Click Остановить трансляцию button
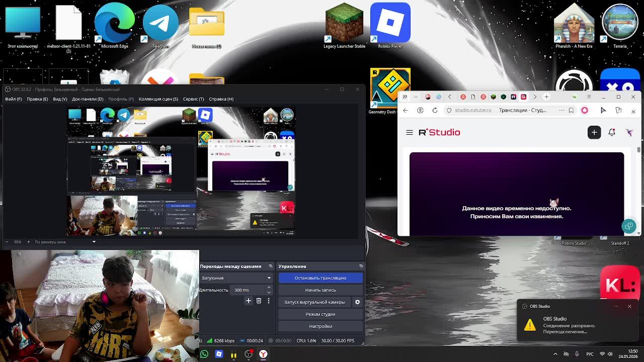Screen dimensions: 644x362 [x=320, y=278]
